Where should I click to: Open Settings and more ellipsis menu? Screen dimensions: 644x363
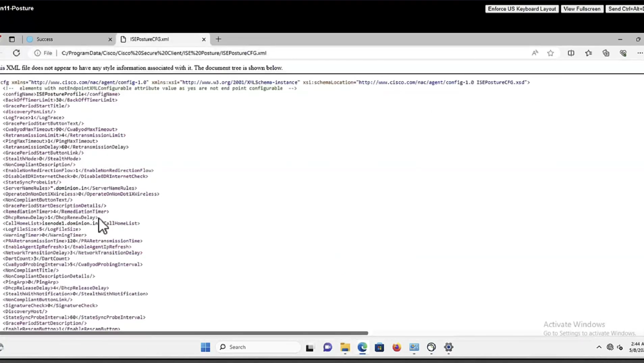(640, 53)
